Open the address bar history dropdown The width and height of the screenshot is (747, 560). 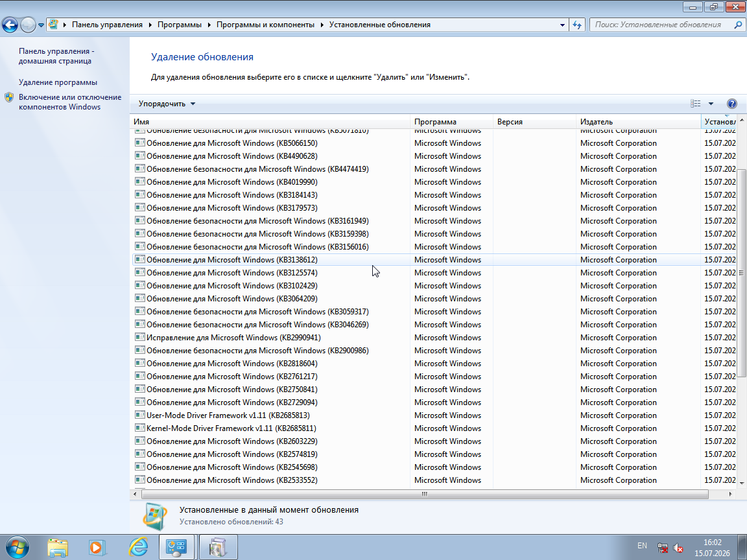coord(562,25)
